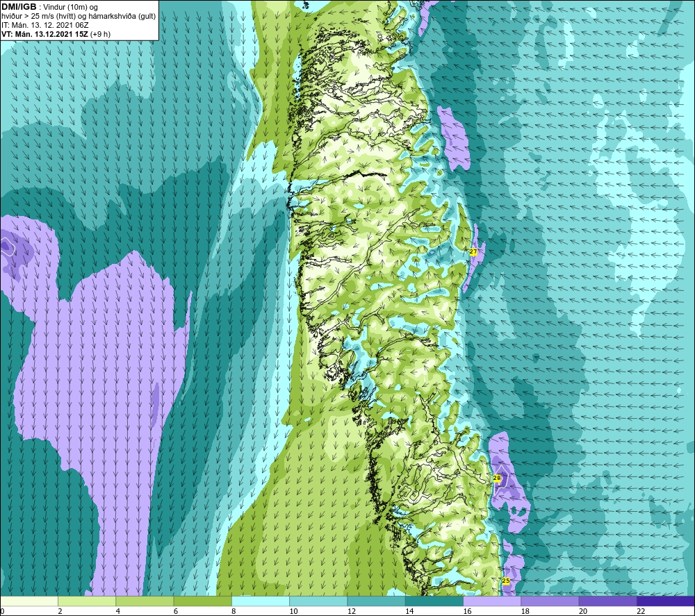Screen dimensions: 695x616
Task: Click the legend scale value 10
Action: (293, 611)
